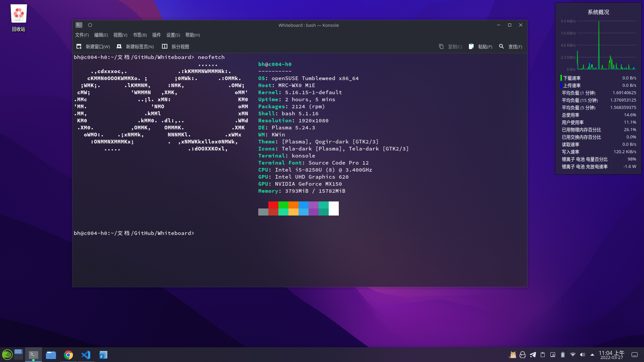Click Konsole icon in the taskbar
Screen dimensions: 644x362
pos(33,355)
